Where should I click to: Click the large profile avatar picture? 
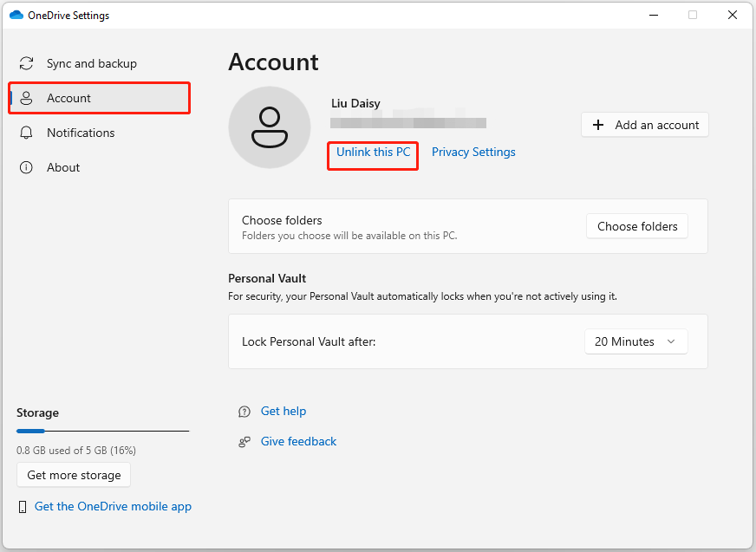click(x=269, y=127)
